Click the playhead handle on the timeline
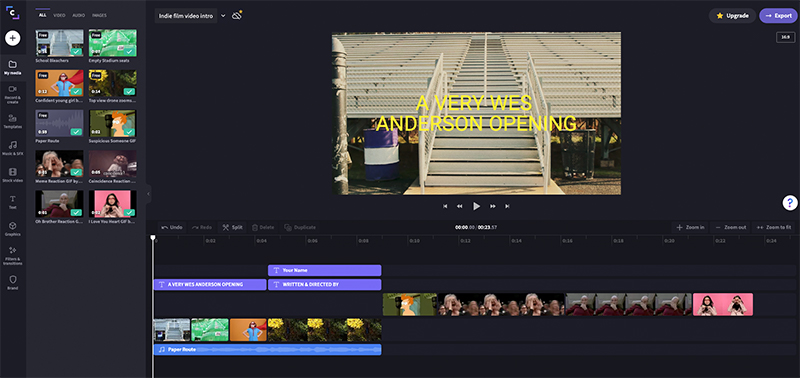Image resolution: width=800 pixels, height=378 pixels. [153, 238]
